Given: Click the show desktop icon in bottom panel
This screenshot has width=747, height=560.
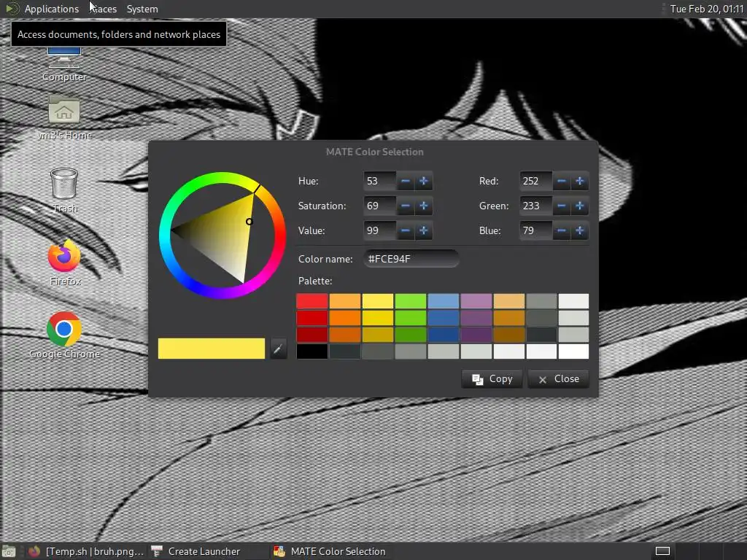Looking at the screenshot, I should coord(9,551).
